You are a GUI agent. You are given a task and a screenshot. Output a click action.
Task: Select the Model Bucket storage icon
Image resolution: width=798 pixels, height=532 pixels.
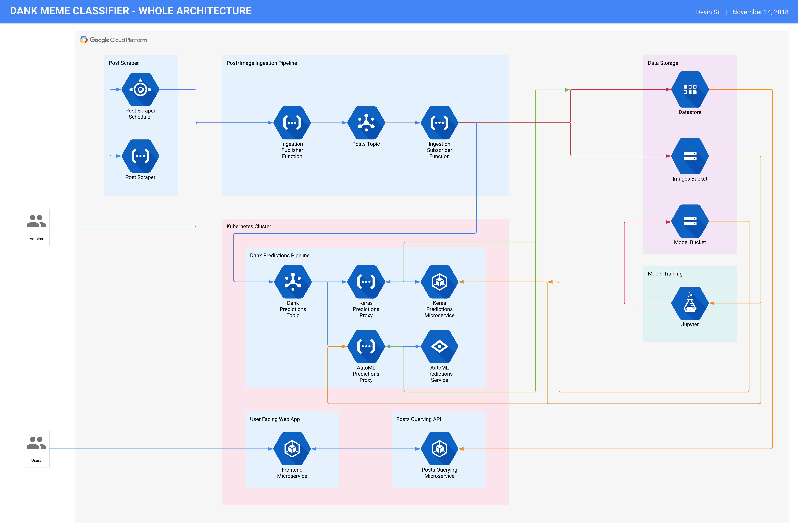point(690,221)
